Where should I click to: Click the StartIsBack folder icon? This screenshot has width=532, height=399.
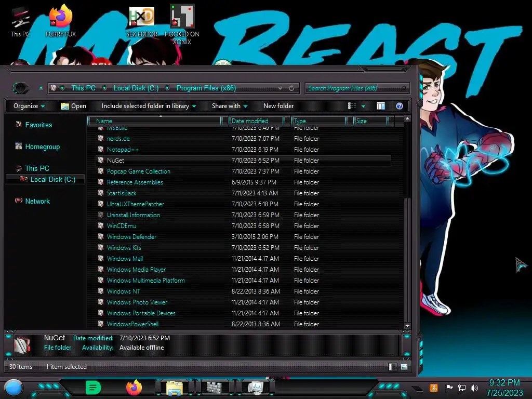101,192
